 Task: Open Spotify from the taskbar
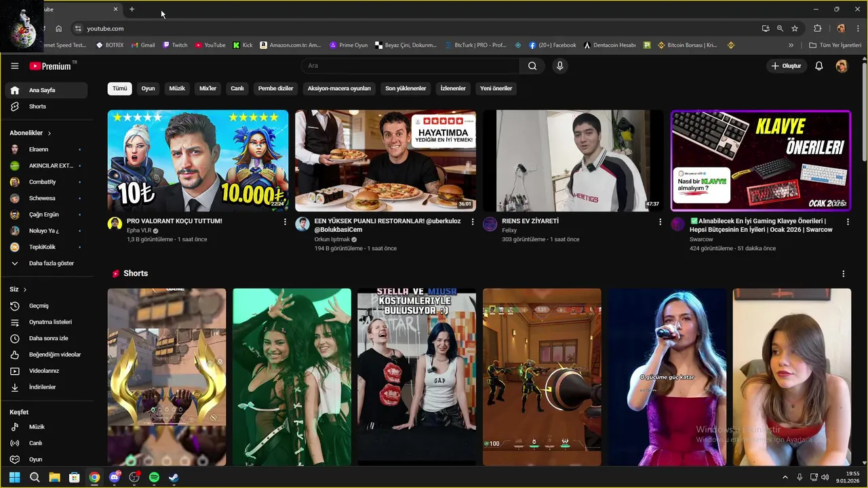pos(154,477)
